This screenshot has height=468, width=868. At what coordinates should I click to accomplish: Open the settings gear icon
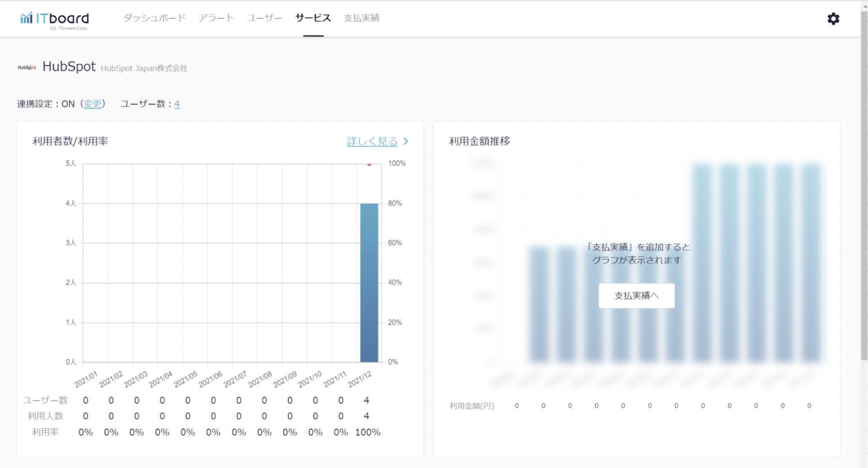(833, 19)
